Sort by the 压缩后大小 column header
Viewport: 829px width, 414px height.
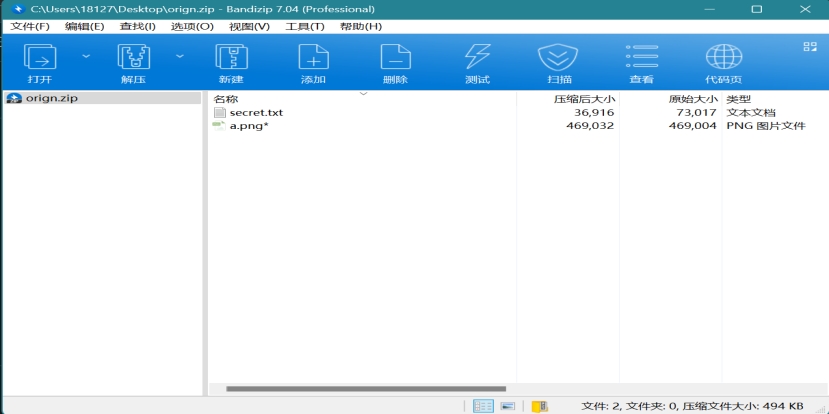tap(584, 99)
